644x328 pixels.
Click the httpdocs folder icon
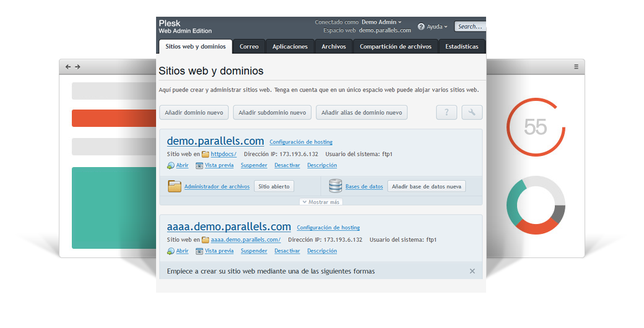[206, 154]
